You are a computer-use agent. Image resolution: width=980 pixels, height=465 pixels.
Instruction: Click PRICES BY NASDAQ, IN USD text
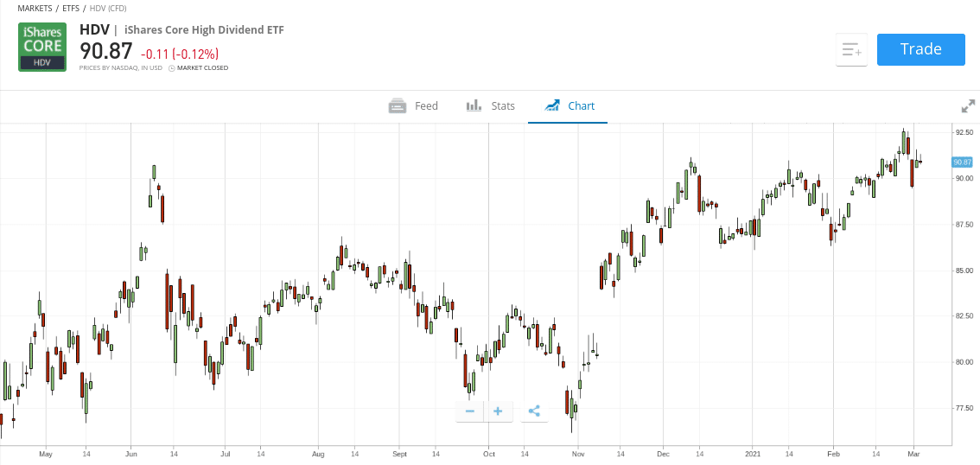point(121,67)
